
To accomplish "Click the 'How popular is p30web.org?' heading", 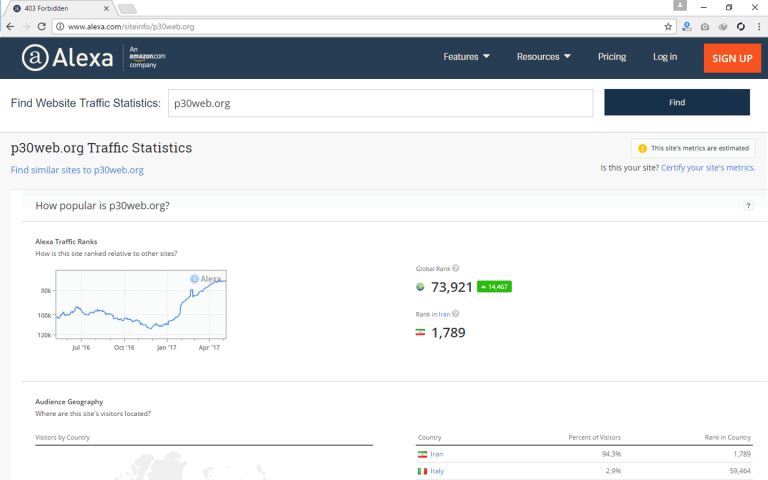I will (x=102, y=206).
